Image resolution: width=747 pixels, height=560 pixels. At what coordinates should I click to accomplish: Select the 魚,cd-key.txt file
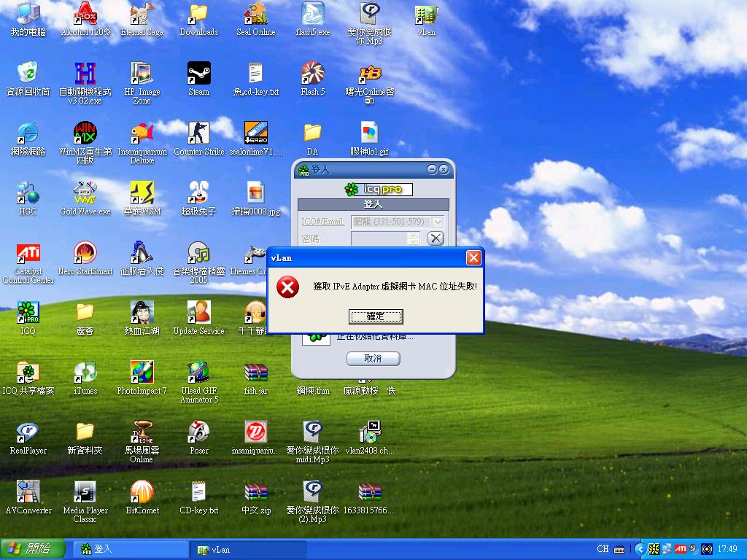(256, 79)
